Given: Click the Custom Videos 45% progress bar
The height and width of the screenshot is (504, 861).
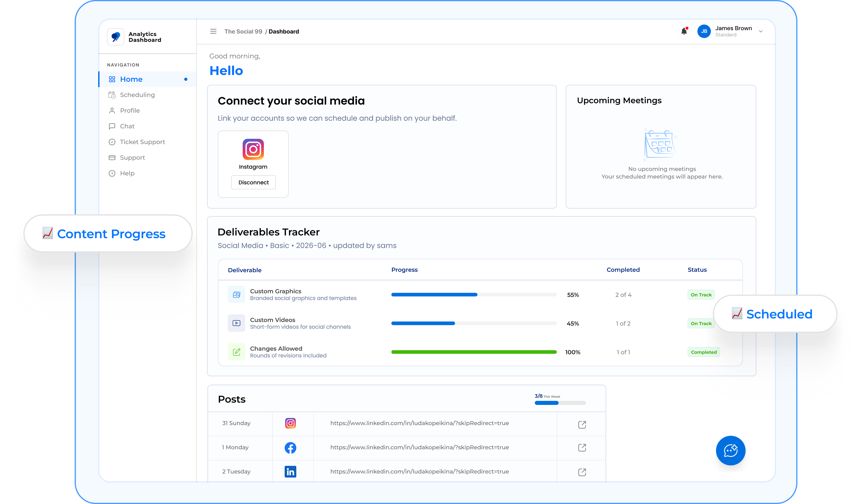Looking at the screenshot, I should pyautogui.click(x=474, y=323).
